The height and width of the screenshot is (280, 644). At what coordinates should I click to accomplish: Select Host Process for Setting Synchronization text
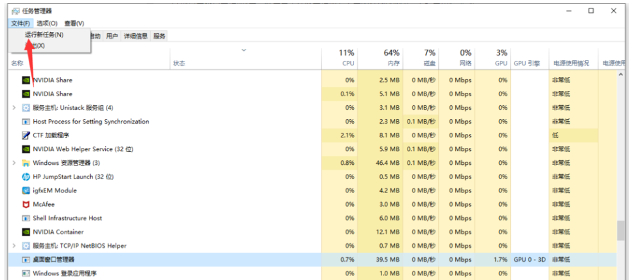(91, 122)
